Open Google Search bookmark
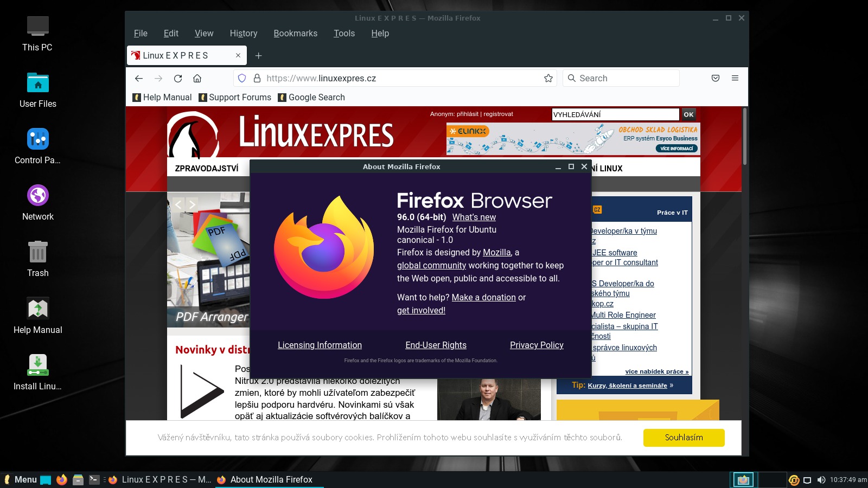 click(x=311, y=97)
